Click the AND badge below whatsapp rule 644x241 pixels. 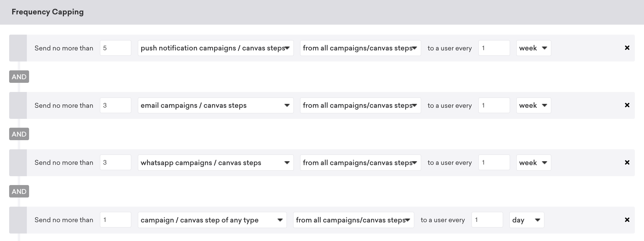point(19,191)
